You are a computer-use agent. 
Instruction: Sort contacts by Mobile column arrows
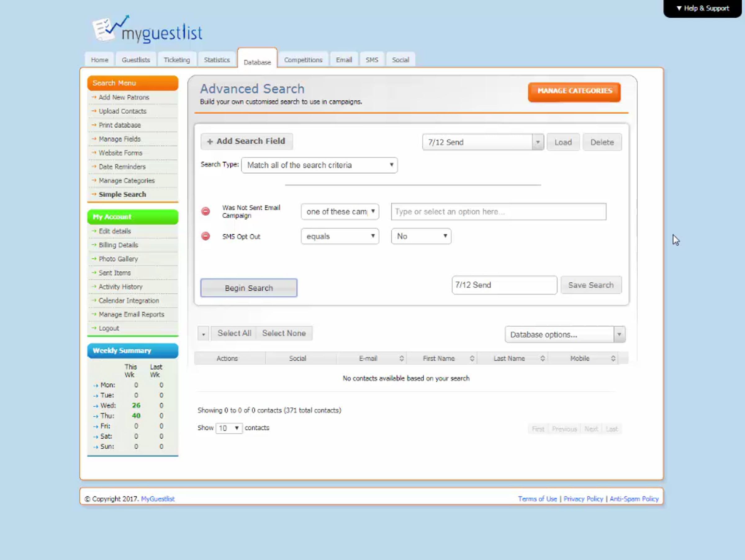pos(613,359)
